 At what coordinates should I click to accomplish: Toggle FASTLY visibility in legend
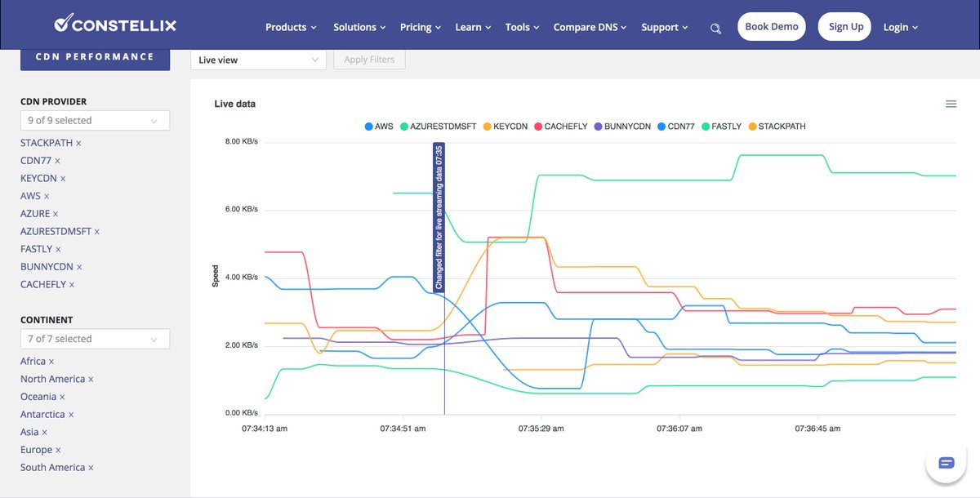(x=720, y=127)
